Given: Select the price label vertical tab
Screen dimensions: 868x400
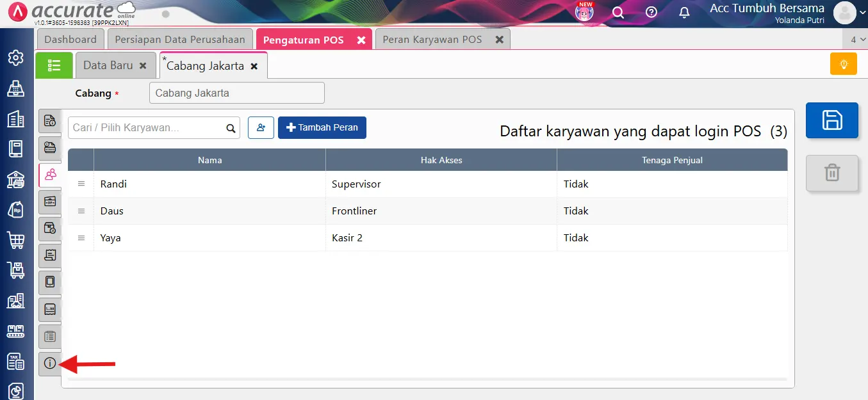Looking at the screenshot, I should 50,309.
